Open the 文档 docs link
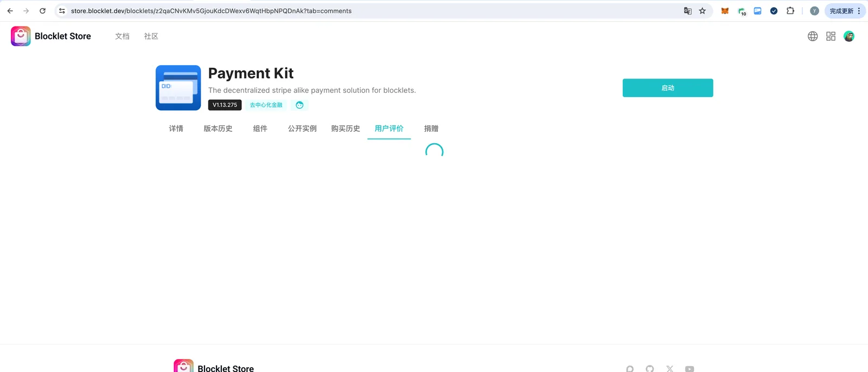This screenshot has width=868, height=372. click(122, 36)
